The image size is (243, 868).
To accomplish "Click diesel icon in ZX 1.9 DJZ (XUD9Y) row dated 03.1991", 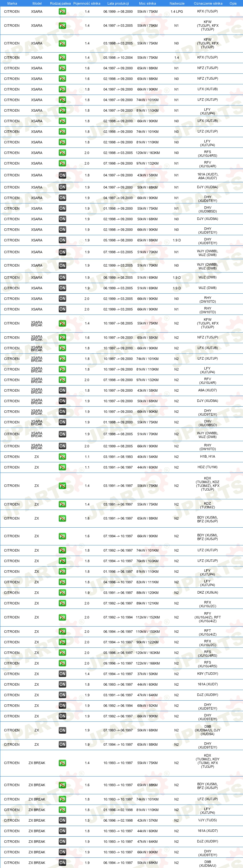I will click(62, 695).
